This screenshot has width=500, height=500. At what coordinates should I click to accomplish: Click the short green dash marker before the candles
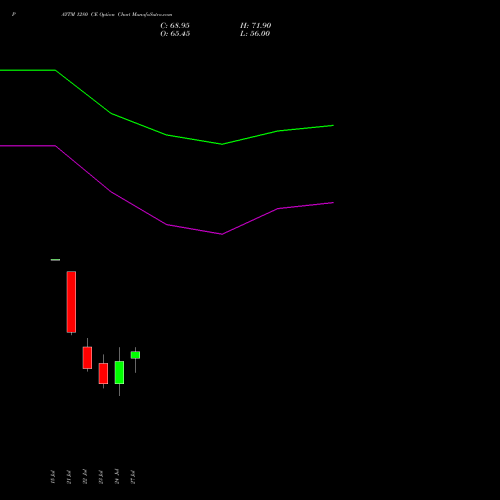pyautogui.click(x=55, y=260)
